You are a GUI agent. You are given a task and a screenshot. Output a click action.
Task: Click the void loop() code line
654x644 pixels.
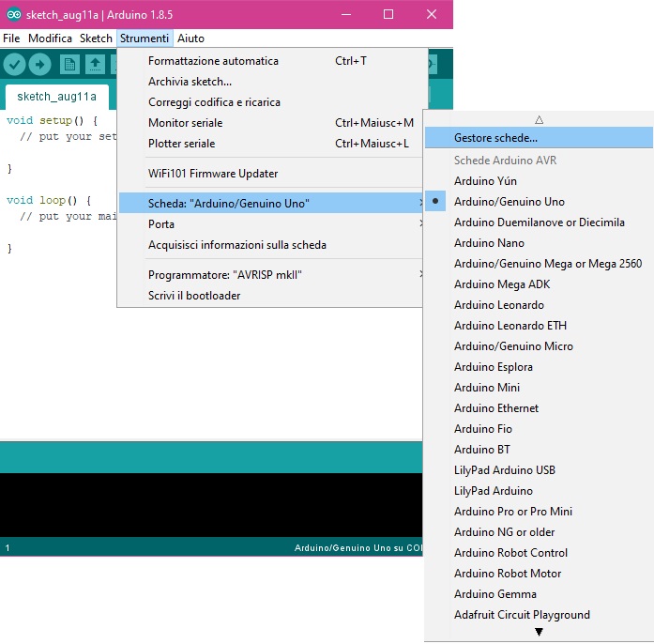pyautogui.click(x=49, y=200)
